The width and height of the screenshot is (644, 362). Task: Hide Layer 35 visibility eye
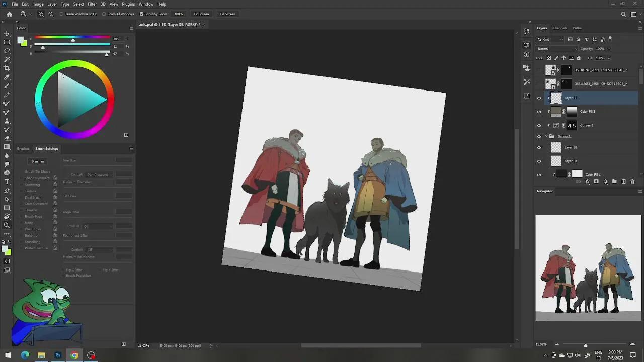tap(539, 98)
